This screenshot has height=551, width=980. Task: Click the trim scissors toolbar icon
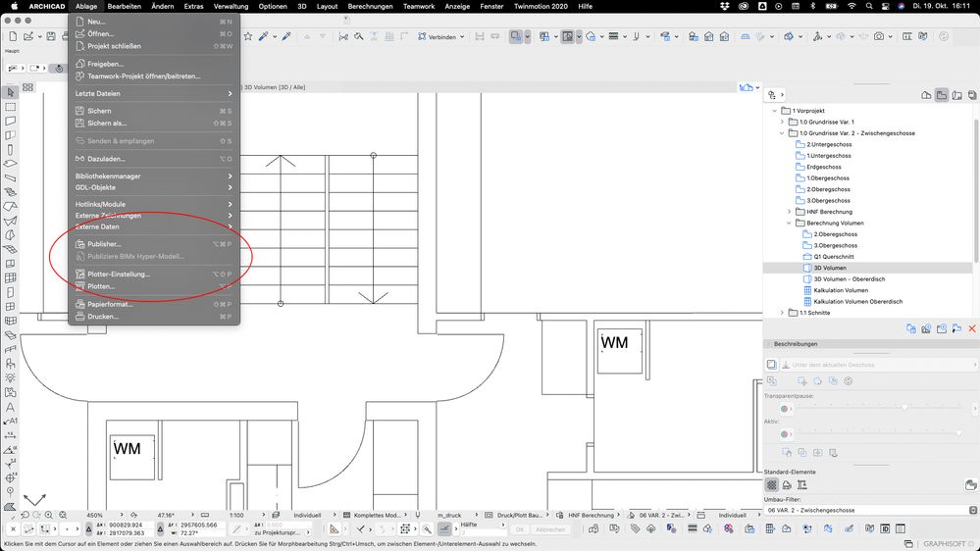(343, 37)
